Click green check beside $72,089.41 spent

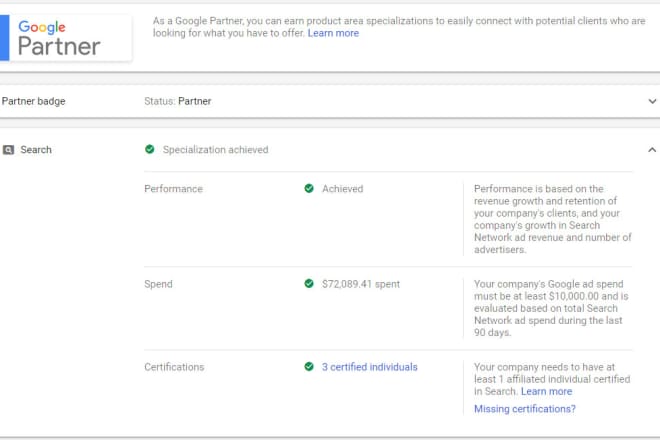[x=309, y=283]
